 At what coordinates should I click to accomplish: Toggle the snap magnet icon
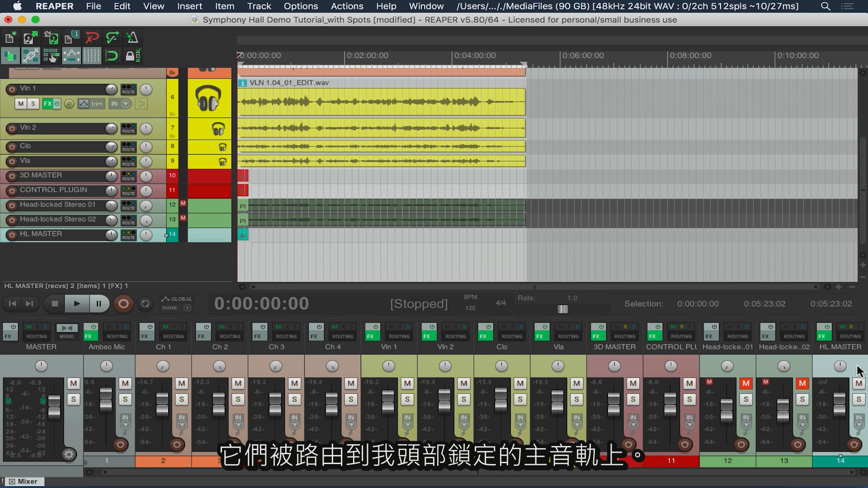coord(111,56)
